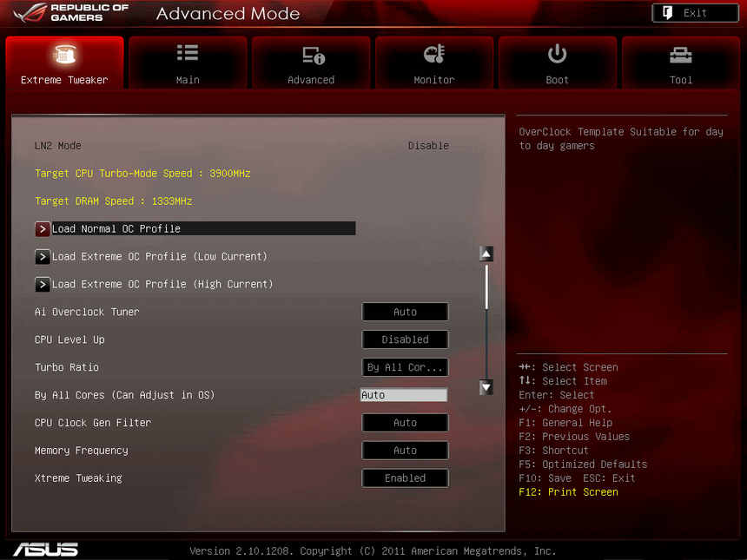Toggle LN2 Mode setting

428,145
